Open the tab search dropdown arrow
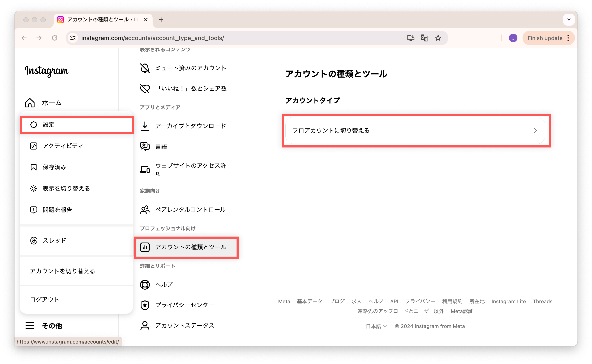The image size is (592, 364). pos(569,20)
